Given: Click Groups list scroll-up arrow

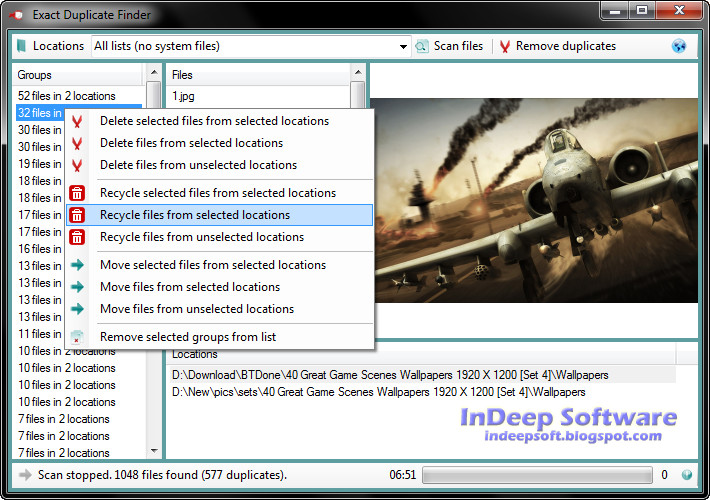Looking at the screenshot, I should [154, 72].
